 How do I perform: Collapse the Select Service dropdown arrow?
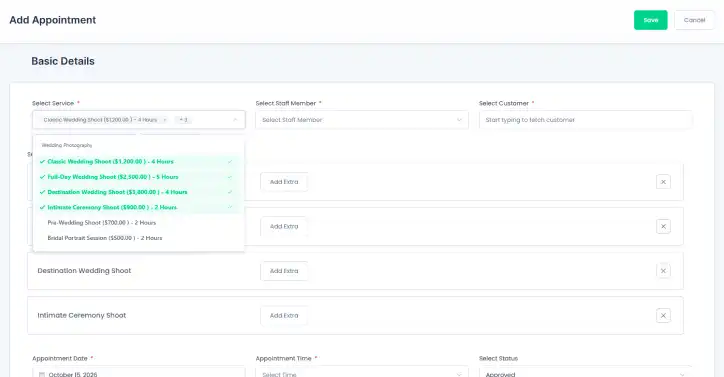(235, 120)
